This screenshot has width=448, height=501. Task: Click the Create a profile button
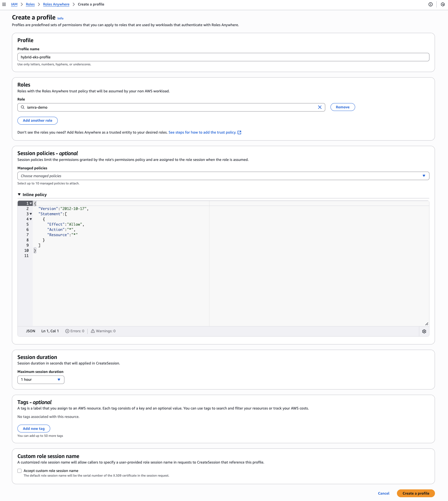pyautogui.click(x=416, y=493)
